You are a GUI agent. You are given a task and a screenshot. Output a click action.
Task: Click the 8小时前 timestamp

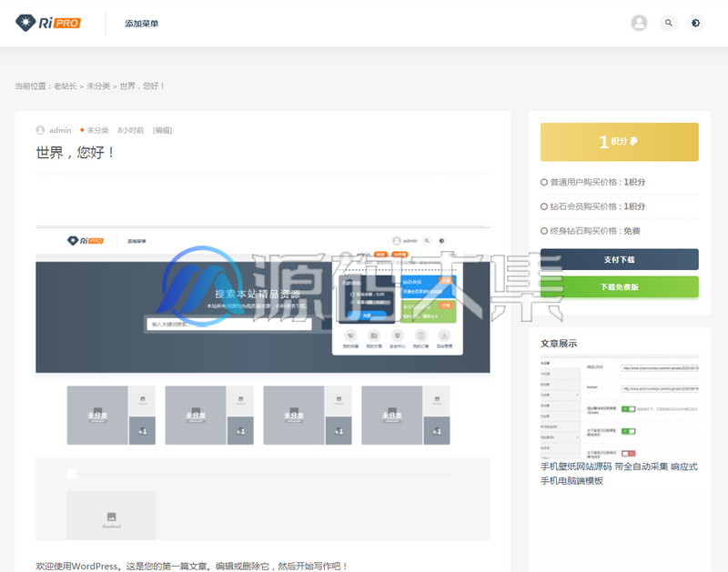click(130, 130)
